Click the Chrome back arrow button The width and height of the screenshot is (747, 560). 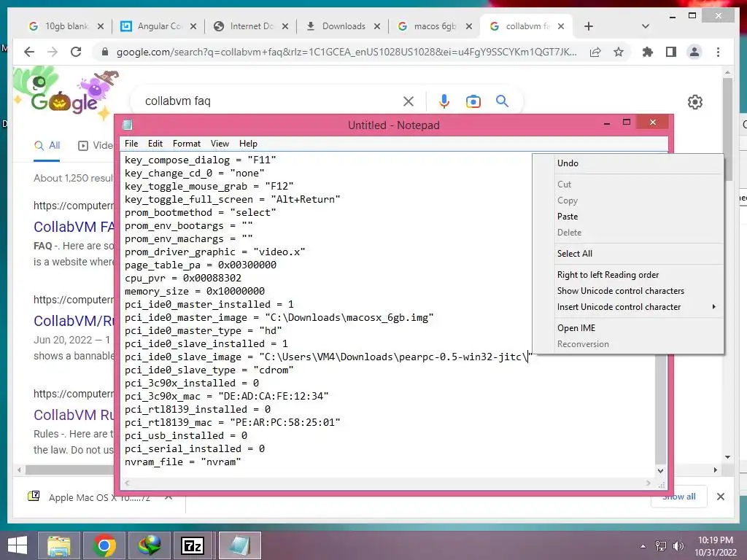[x=29, y=52]
